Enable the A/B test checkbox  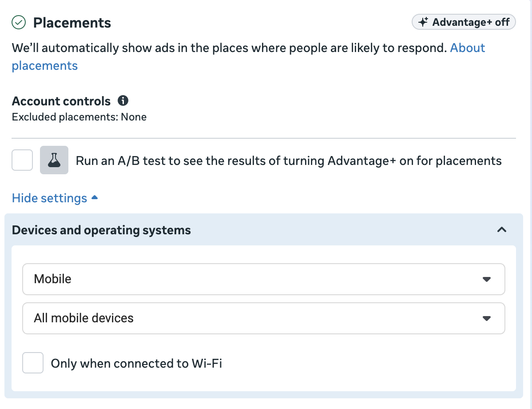pos(22,160)
